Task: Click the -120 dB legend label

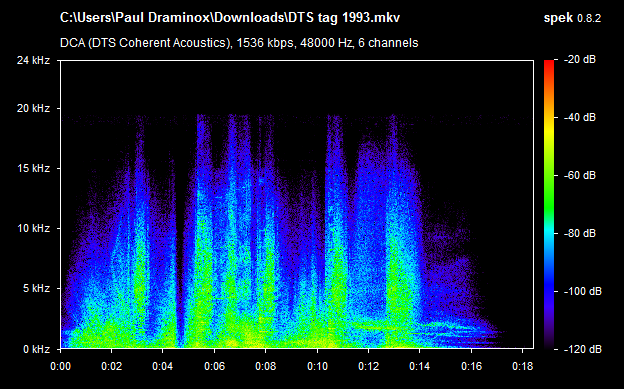Action: pos(583,349)
